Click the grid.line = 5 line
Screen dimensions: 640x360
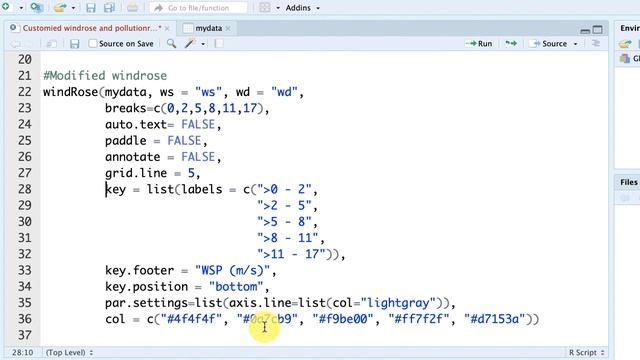pyautogui.click(x=152, y=173)
